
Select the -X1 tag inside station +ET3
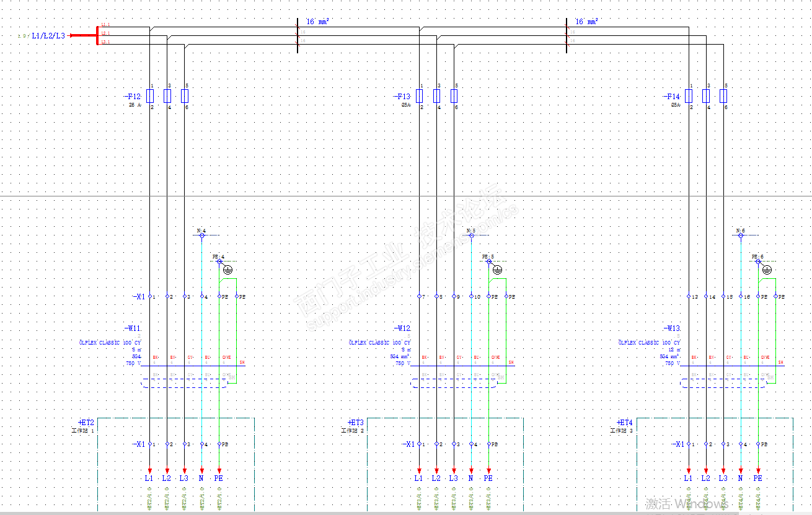pos(408,444)
